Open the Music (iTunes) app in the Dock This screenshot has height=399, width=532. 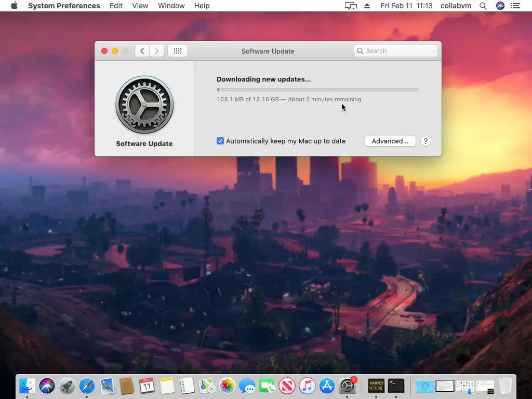tap(307, 386)
